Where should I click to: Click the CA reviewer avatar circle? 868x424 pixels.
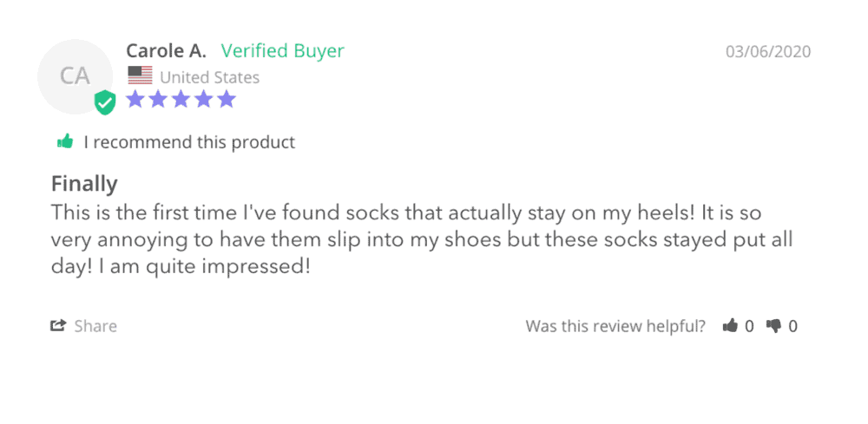75,76
